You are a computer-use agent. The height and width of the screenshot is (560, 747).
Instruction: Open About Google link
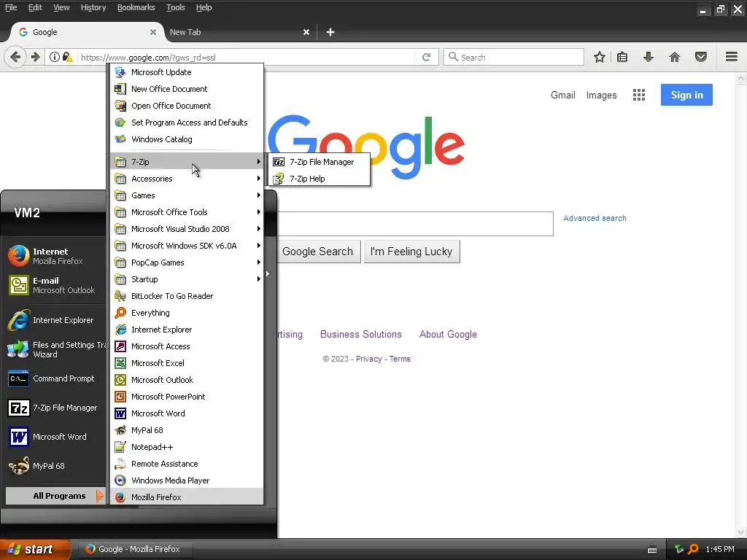tap(448, 334)
